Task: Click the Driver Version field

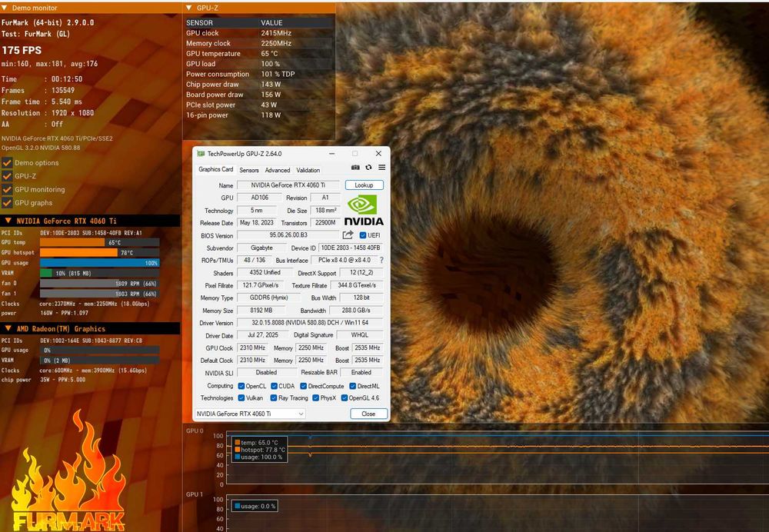Action: coord(310,323)
